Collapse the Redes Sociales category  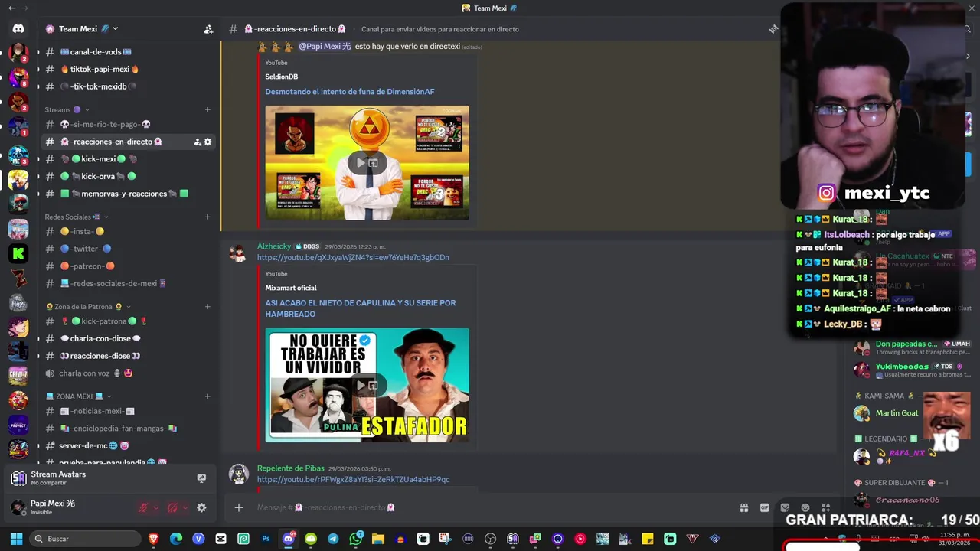click(77, 217)
